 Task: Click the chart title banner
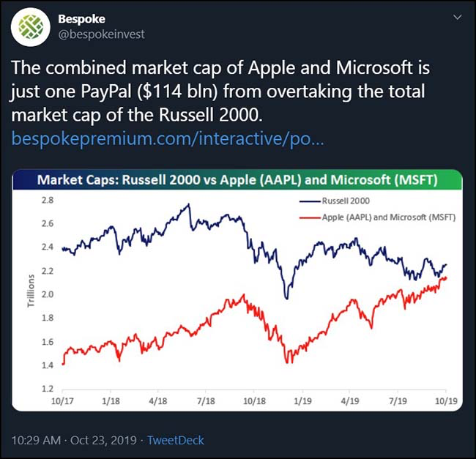(x=237, y=179)
